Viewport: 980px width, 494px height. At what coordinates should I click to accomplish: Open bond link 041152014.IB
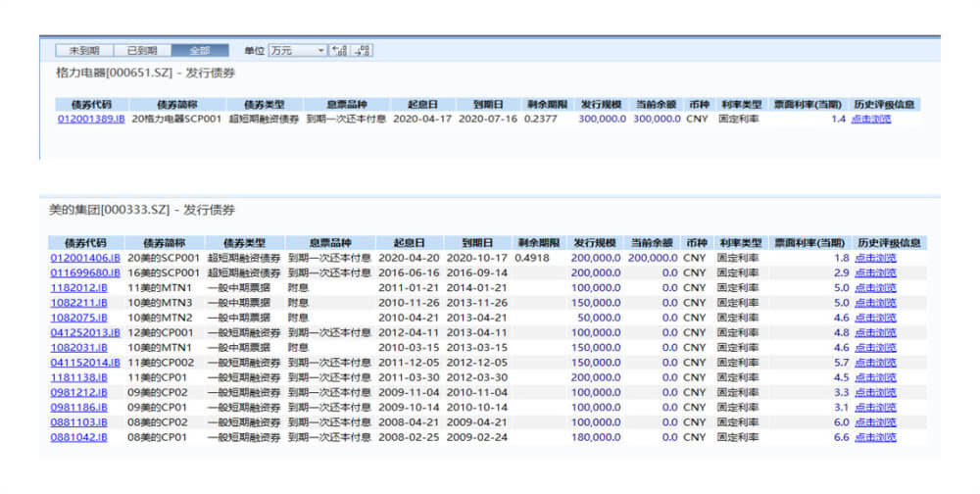coord(85,363)
